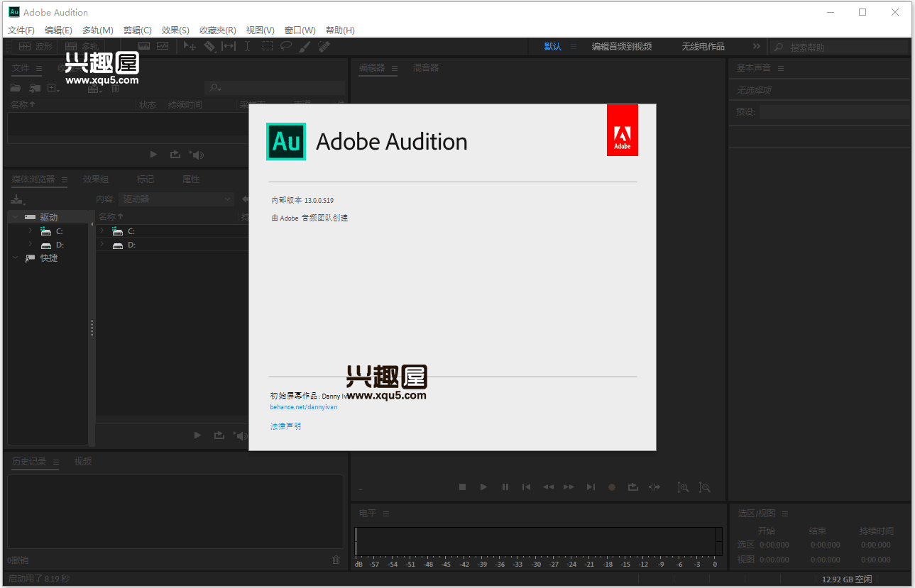Toggle Skip Selection in editor transport

point(654,487)
